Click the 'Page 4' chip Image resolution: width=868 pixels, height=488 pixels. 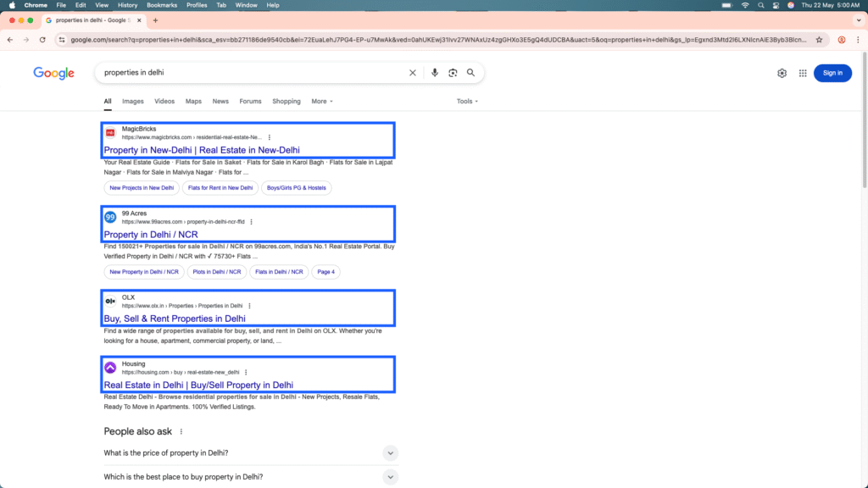point(326,272)
